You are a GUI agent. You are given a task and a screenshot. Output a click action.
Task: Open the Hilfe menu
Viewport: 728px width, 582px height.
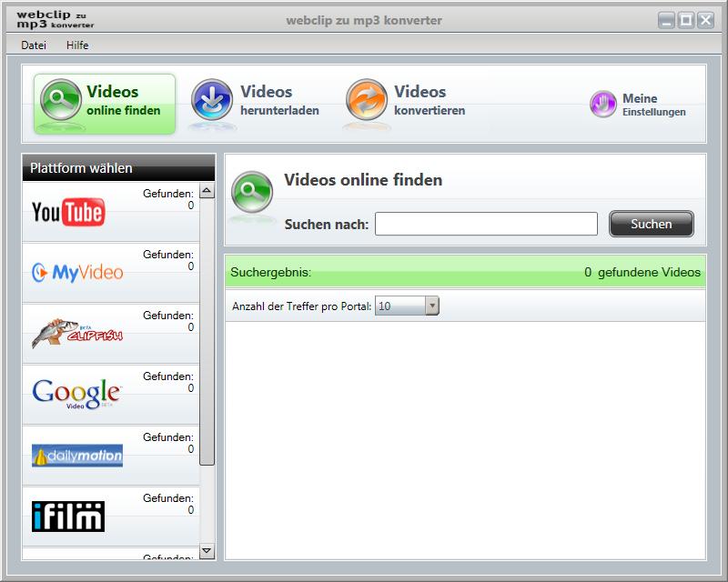pos(77,45)
